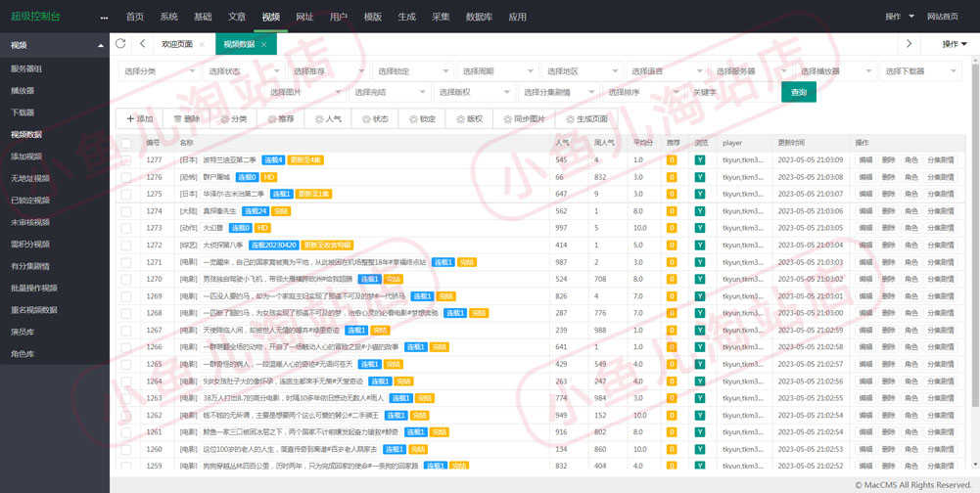Open the 文章 top menu
This screenshot has height=493, width=980.
click(x=237, y=17)
